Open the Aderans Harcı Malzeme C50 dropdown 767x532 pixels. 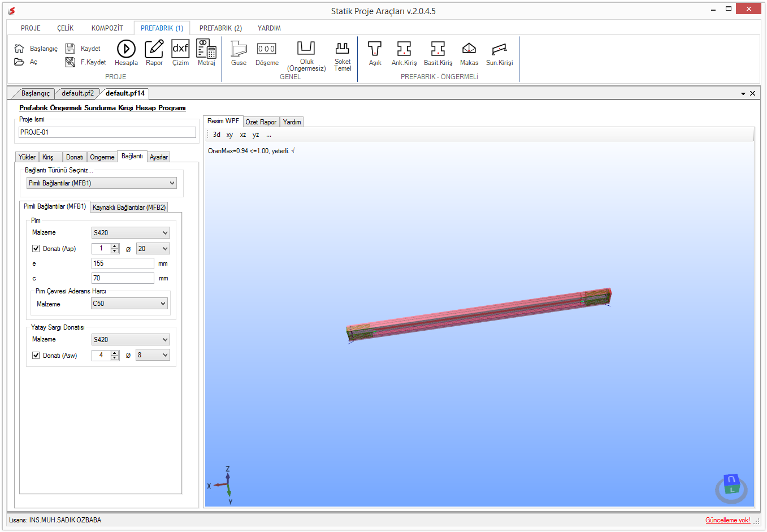(x=129, y=304)
